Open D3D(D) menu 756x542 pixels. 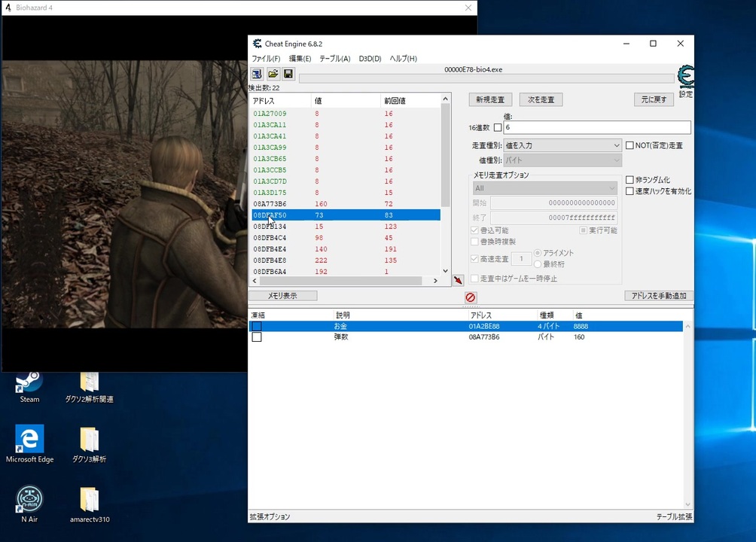(x=370, y=59)
